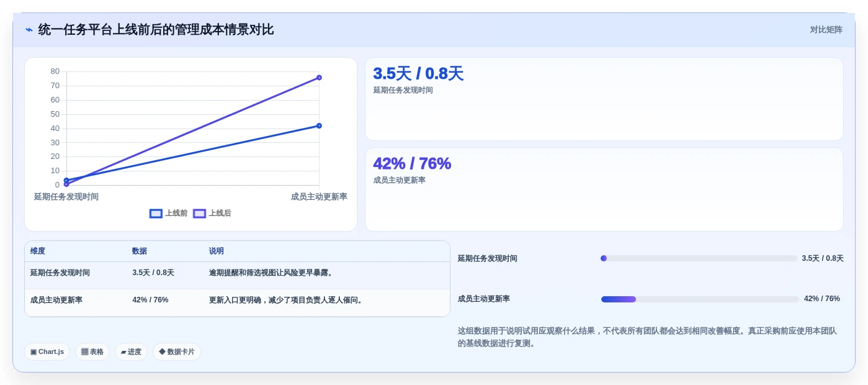The width and height of the screenshot is (868, 385).
Task: Click progress row label 延期任务发现时间
Action: tap(488, 258)
